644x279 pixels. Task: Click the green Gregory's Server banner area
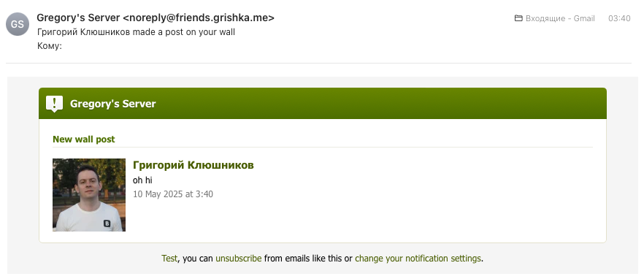tap(323, 104)
